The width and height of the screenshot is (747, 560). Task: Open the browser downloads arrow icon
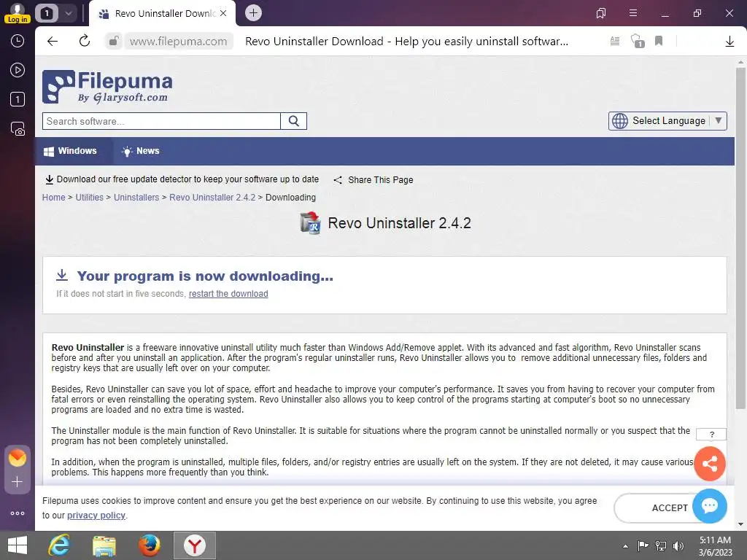click(x=729, y=42)
